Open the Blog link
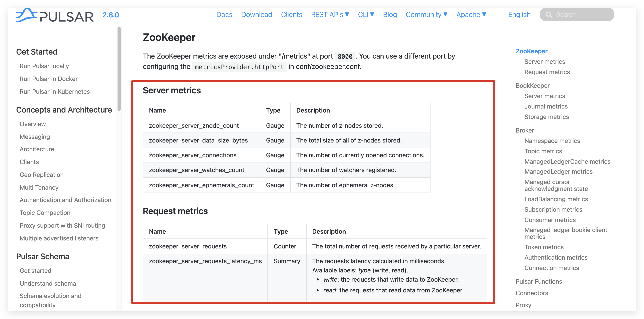This screenshot has width=644, height=319. point(390,15)
